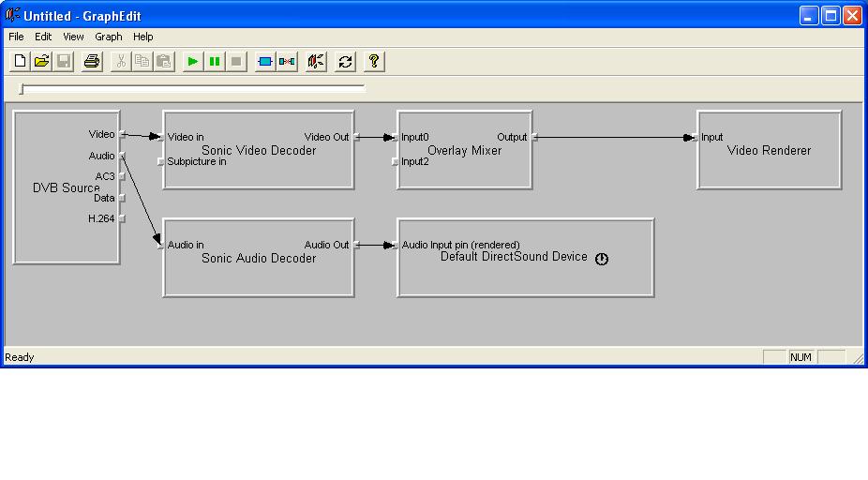The width and height of the screenshot is (868, 480).
Task: Click the Input2 pin on Overlay Mixer
Action: coord(395,161)
